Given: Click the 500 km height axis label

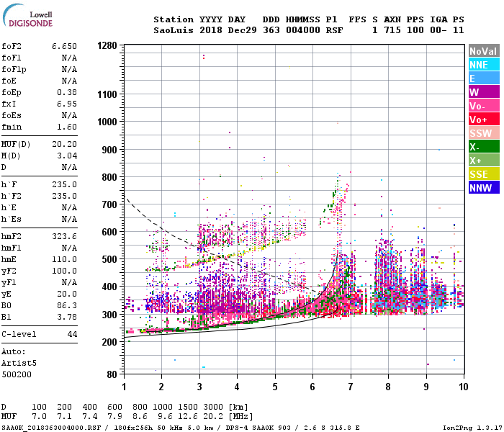Looking at the screenshot, I should [x=109, y=259].
